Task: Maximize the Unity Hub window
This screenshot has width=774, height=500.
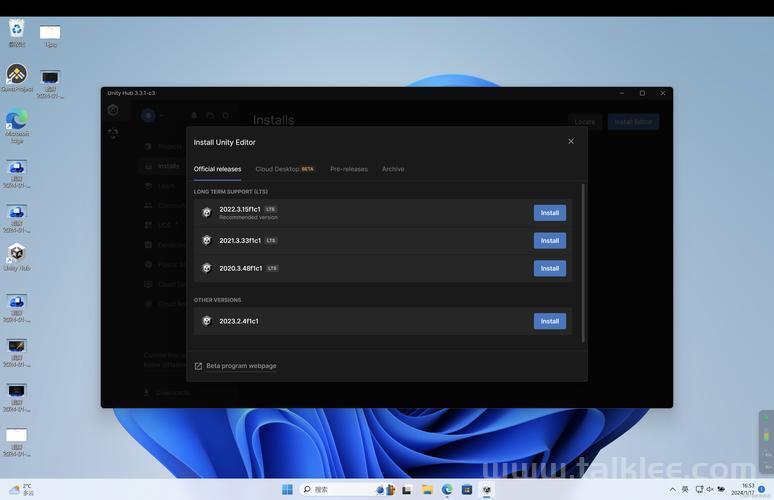Action: pos(642,93)
